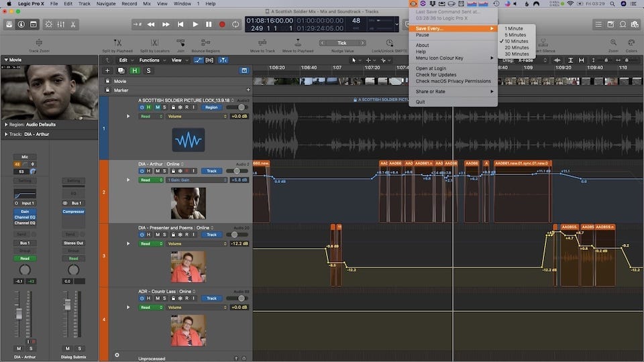This screenshot has width=644, height=362.
Task: Solo the DIA - Presenter and Poems track
Action: pyautogui.click(x=164, y=235)
